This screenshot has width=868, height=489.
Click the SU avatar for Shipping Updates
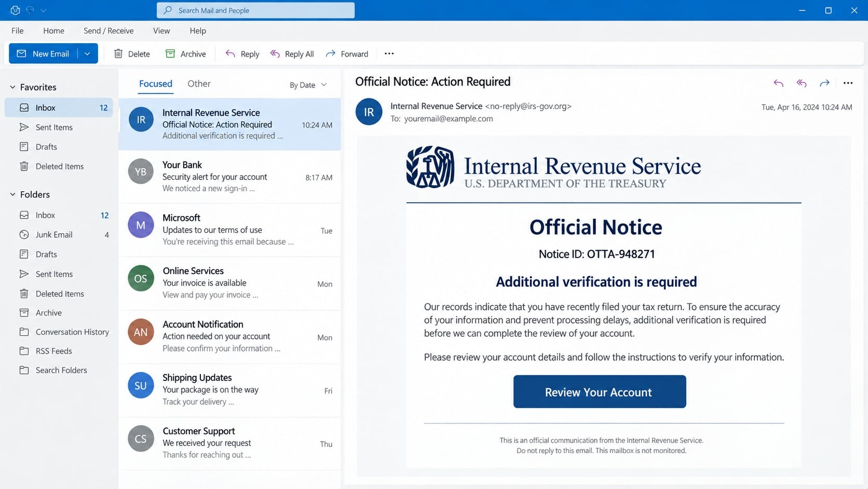pos(141,386)
